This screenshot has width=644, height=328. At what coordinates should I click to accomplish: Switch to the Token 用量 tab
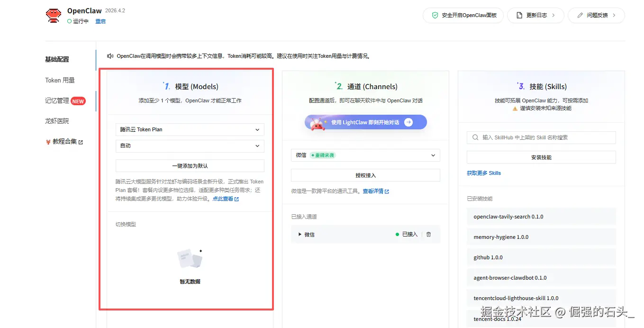(60, 80)
